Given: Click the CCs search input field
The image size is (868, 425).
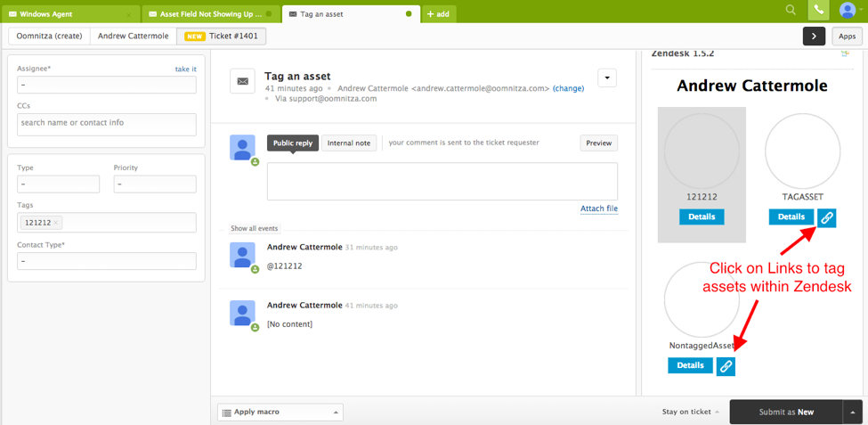Looking at the screenshot, I should pos(107,123).
